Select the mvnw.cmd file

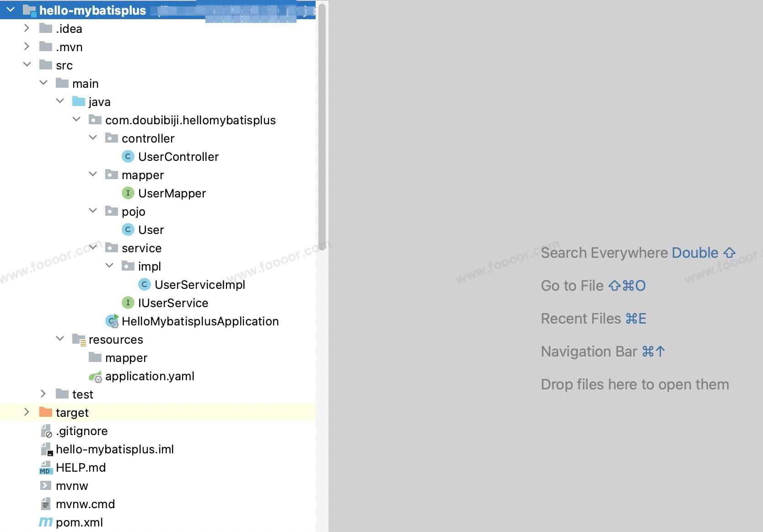(85, 504)
